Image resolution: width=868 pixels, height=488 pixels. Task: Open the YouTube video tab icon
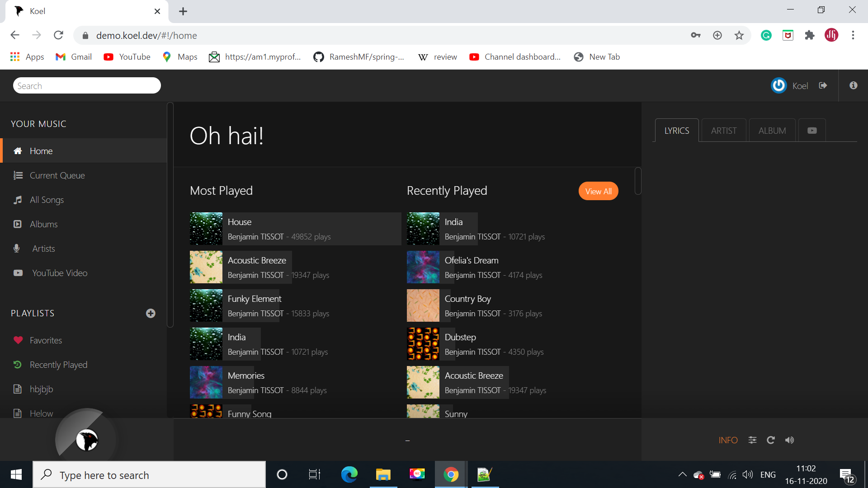tap(812, 131)
